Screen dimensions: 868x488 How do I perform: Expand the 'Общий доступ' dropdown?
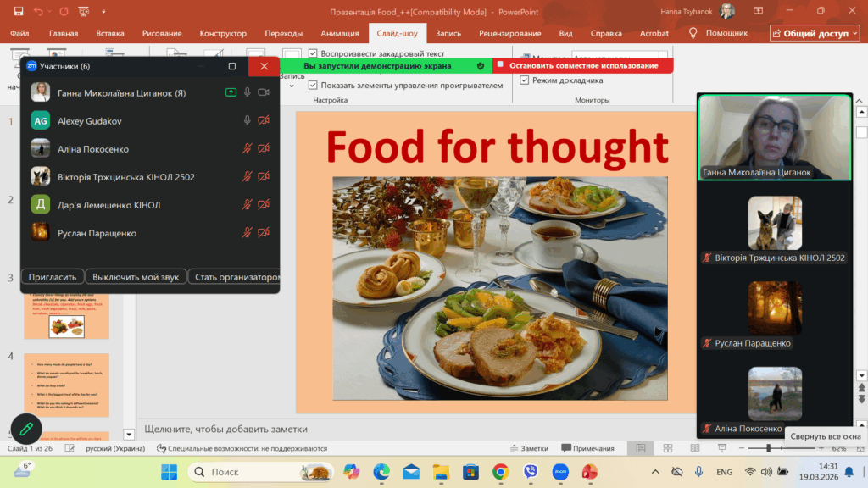point(814,33)
